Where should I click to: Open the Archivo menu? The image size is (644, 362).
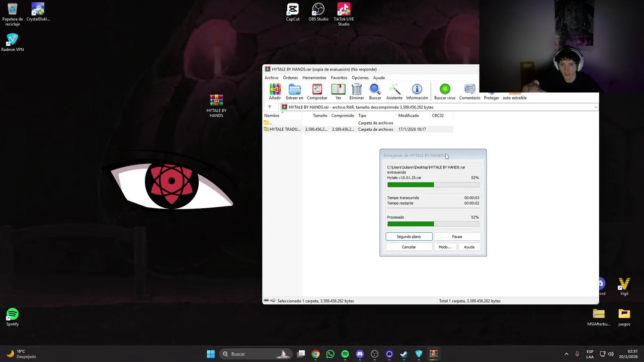271,78
